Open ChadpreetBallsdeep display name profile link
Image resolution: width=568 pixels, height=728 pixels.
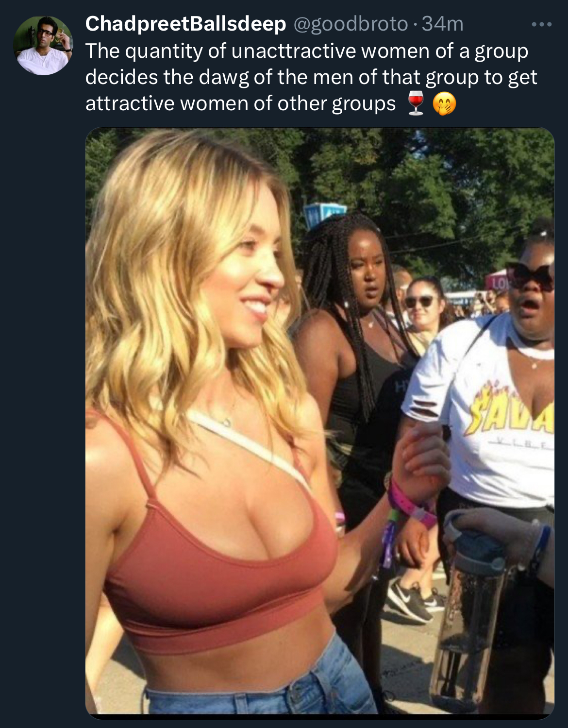(186, 24)
